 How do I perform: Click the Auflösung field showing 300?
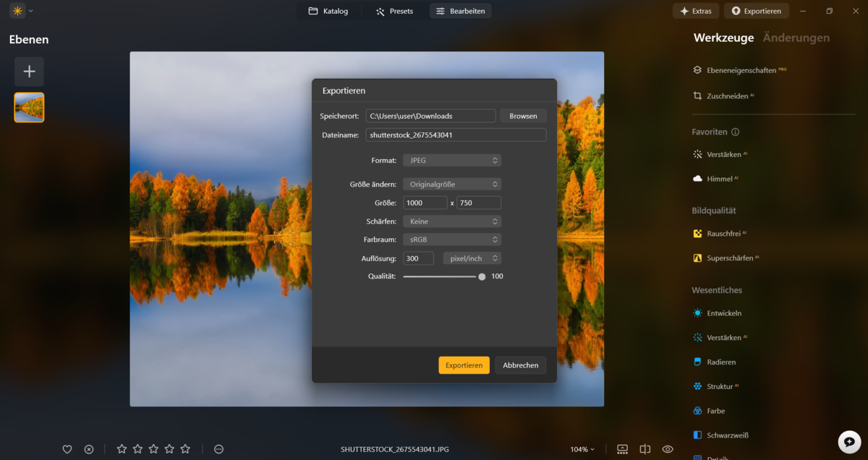418,258
